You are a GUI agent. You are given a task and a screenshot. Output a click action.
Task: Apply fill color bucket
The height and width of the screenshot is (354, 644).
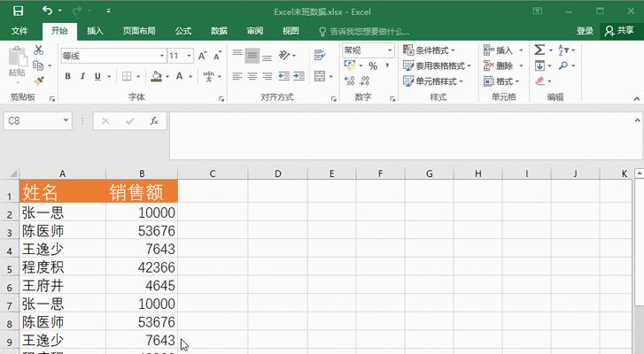(156, 76)
